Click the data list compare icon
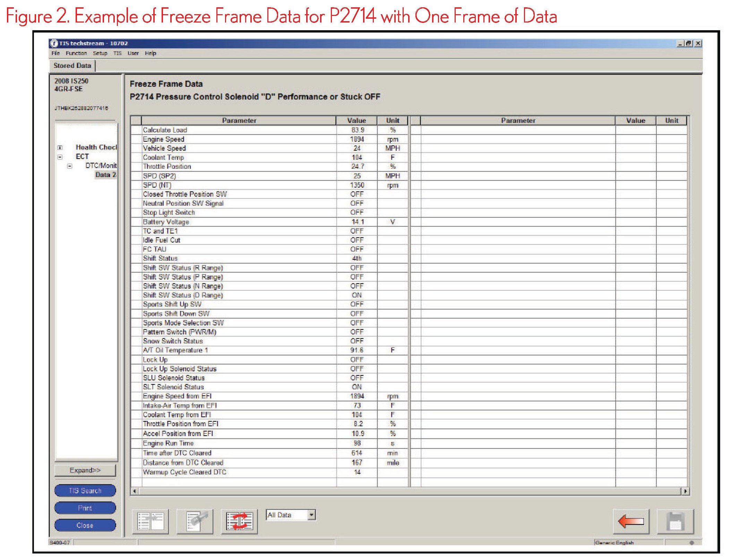This screenshot has width=731, height=560. click(x=150, y=521)
